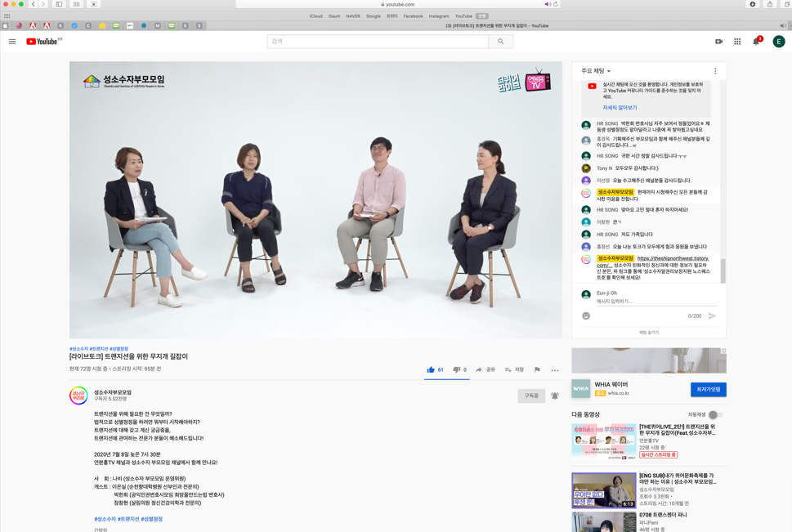Open the iCloud favorites bookmark

(315, 16)
